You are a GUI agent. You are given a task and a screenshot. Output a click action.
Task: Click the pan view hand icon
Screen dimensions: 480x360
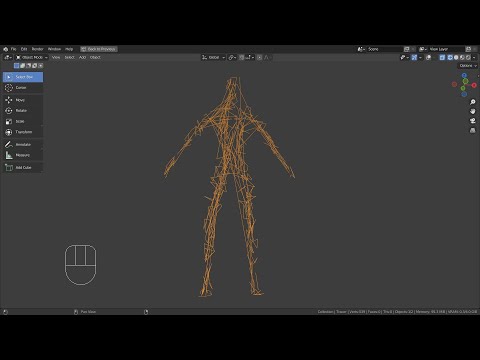(x=473, y=111)
